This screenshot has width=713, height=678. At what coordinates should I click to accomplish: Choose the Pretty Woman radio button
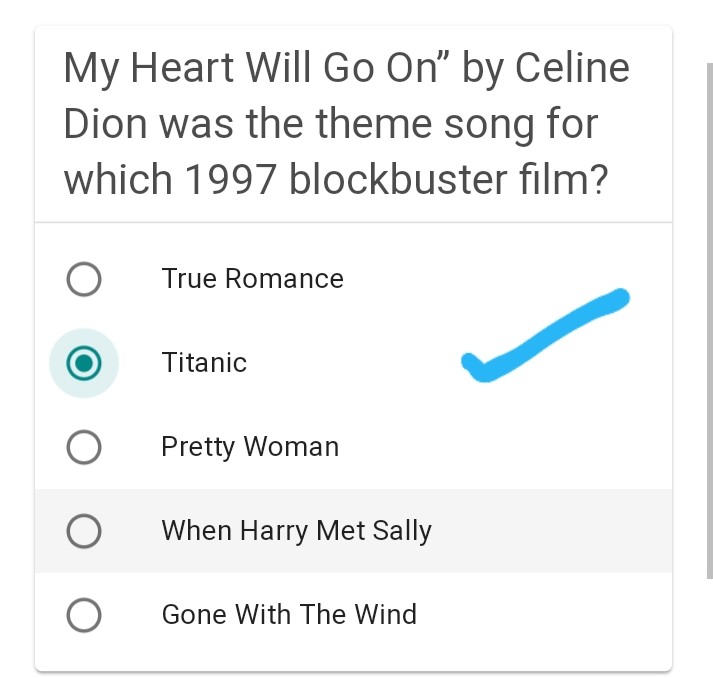pos(83,447)
